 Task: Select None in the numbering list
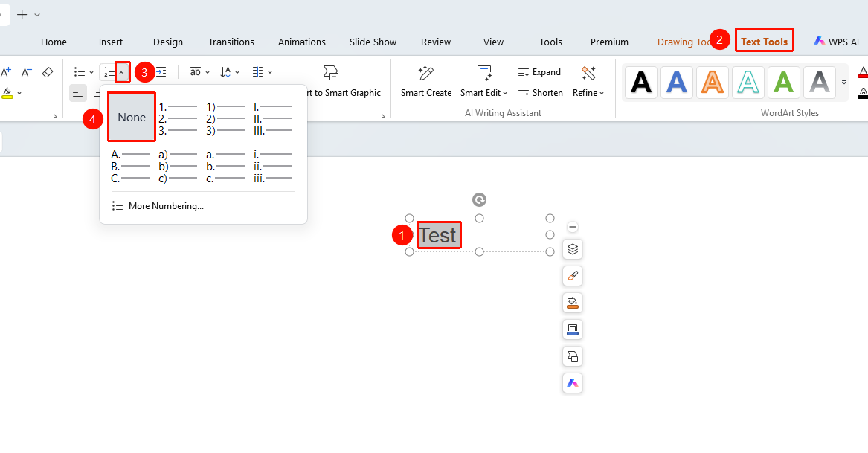pos(132,118)
